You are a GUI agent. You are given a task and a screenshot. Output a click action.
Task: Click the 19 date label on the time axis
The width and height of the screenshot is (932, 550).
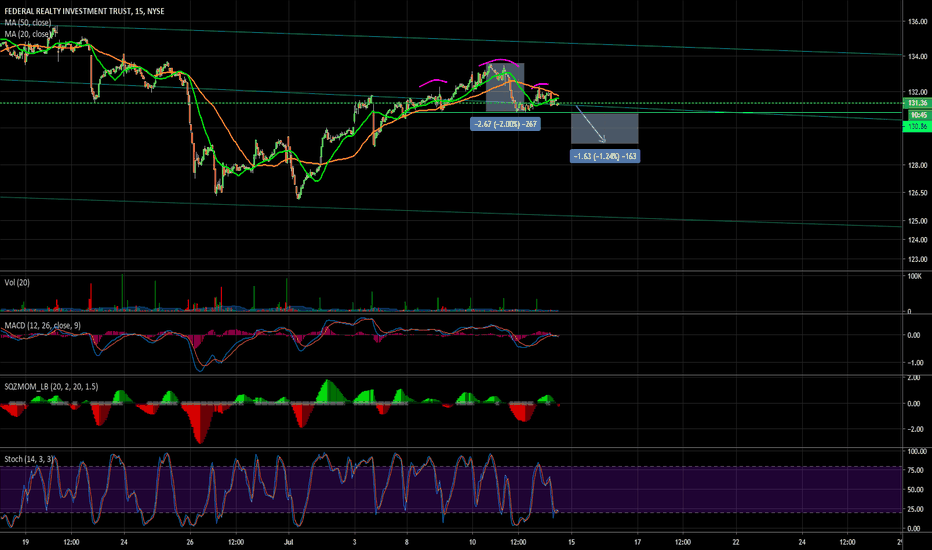click(x=26, y=542)
